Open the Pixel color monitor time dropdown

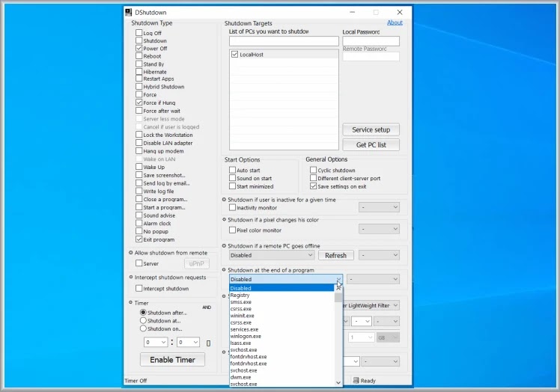point(379,229)
